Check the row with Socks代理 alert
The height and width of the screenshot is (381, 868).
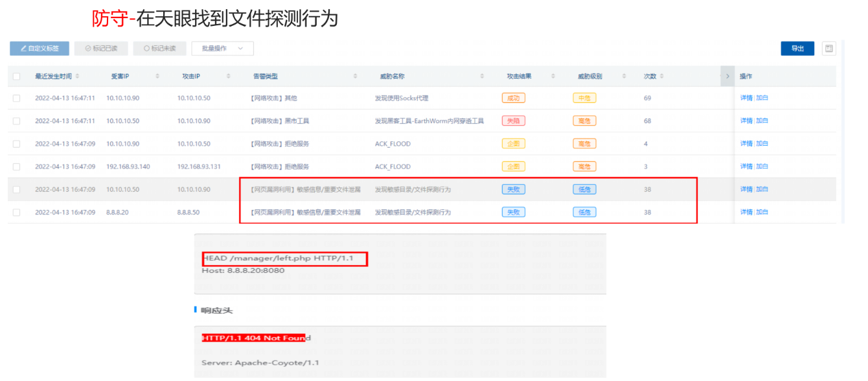(x=17, y=98)
